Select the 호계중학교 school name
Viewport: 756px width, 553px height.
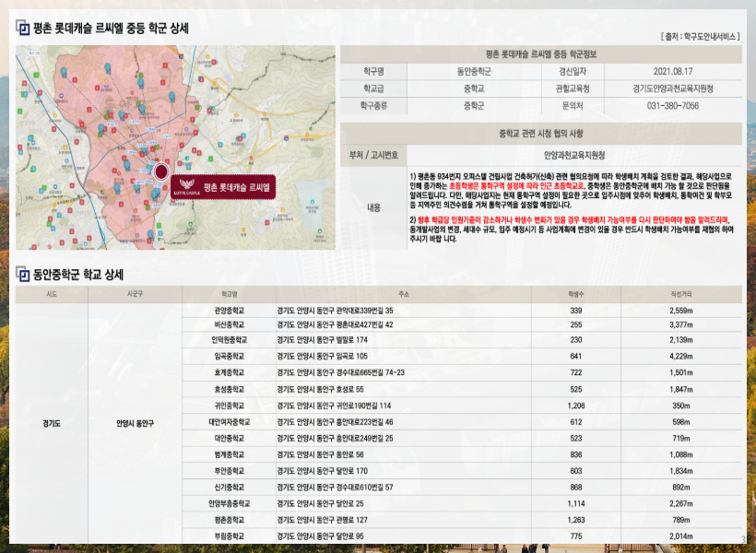click(x=229, y=372)
